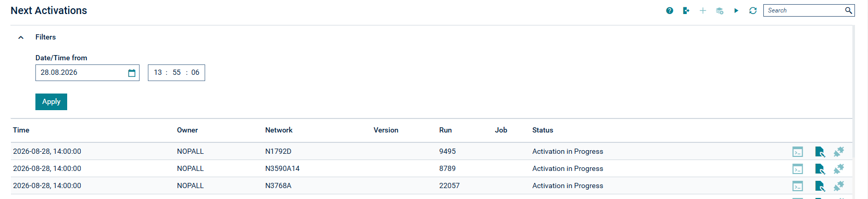Click the Status column header
Screen dimensions: 868x199
543,130
